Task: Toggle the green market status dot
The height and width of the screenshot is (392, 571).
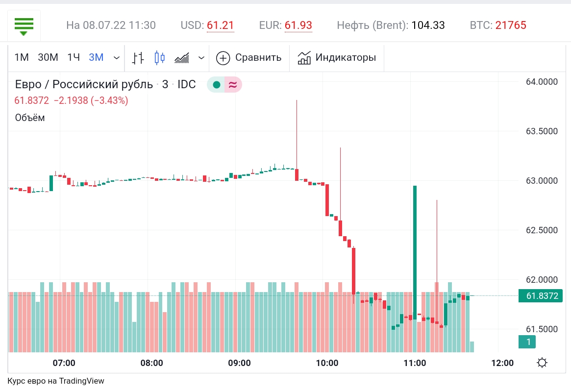Action: [216, 85]
